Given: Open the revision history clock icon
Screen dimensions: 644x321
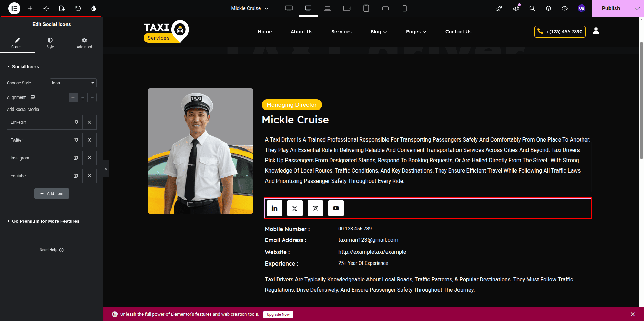Looking at the screenshot, I should coord(78,8).
